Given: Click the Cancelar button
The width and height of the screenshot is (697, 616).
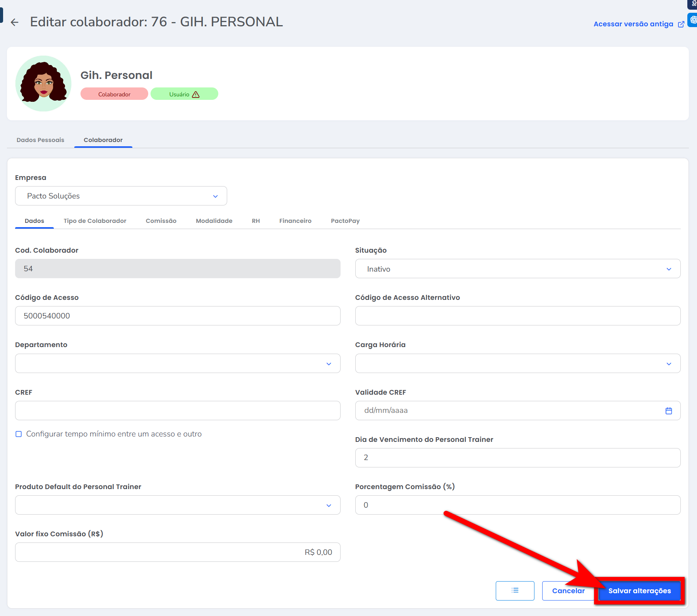Looking at the screenshot, I should point(568,591).
